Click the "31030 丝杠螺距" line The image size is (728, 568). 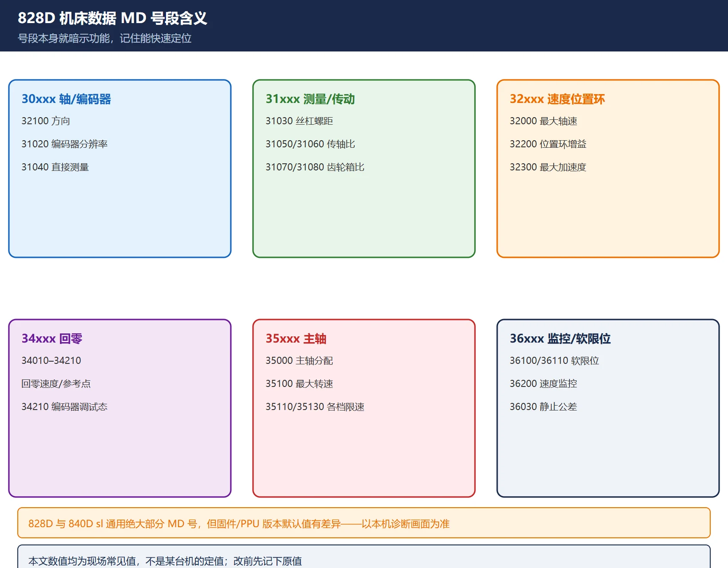[299, 121]
